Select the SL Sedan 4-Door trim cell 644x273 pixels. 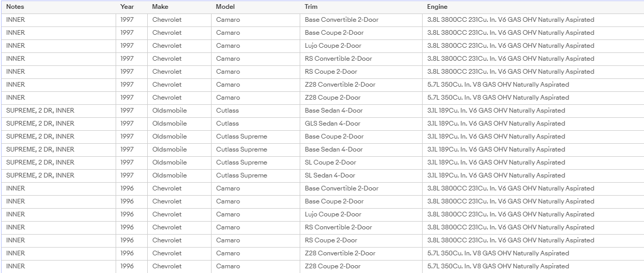[x=361, y=175]
